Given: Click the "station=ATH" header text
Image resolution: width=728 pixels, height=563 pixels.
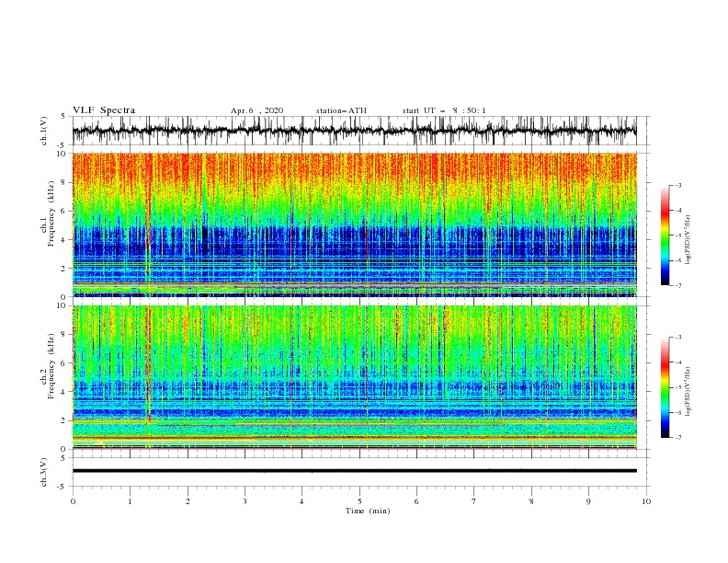Looking at the screenshot, I should 341,110.
